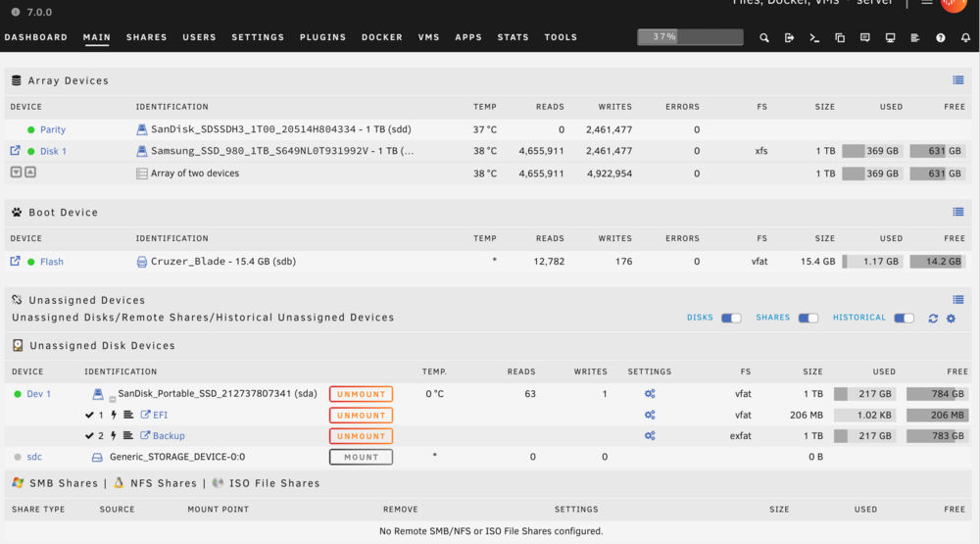The image size is (980, 544).
Task: Click the copy windows icon in top bar
Action: (840, 37)
